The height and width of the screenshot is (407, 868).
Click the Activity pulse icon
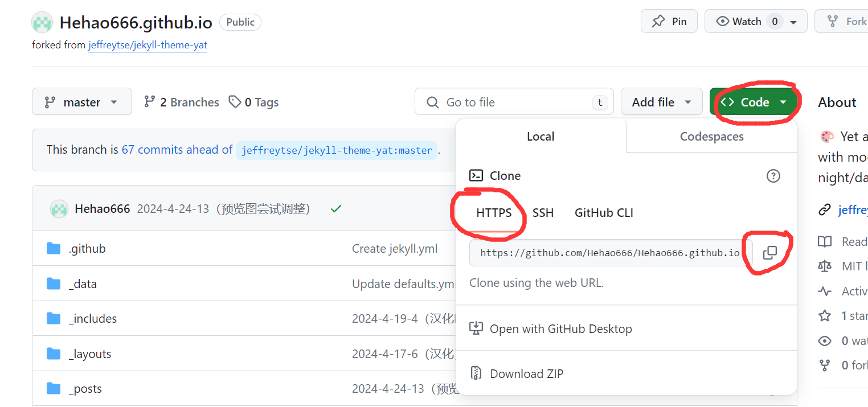point(825,291)
